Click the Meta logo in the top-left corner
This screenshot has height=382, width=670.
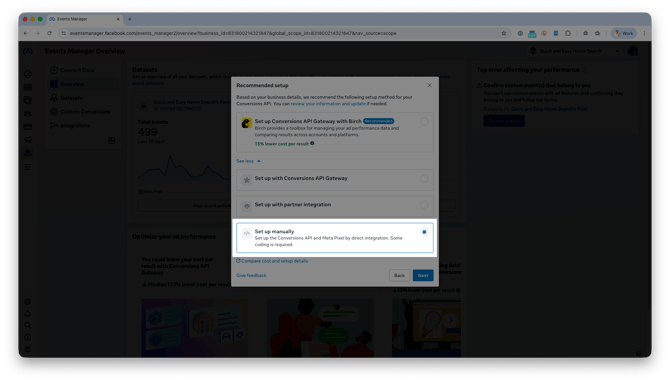(x=28, y=51)
